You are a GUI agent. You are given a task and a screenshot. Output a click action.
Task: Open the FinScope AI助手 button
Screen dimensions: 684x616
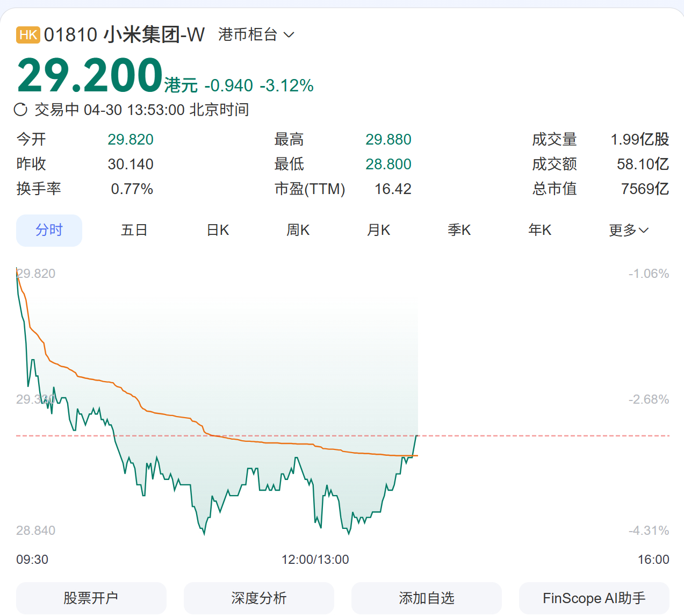tap(594, 598)
